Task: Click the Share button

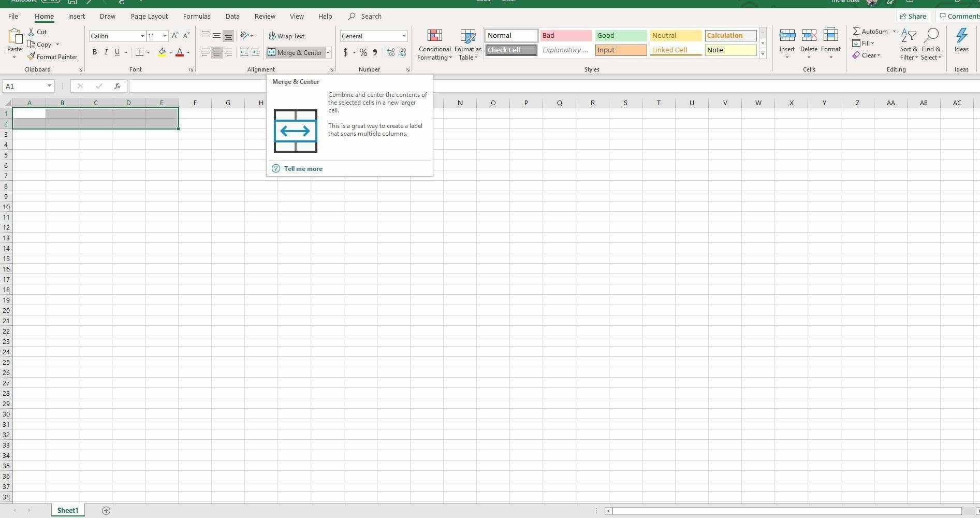Action: coord(913,17)
